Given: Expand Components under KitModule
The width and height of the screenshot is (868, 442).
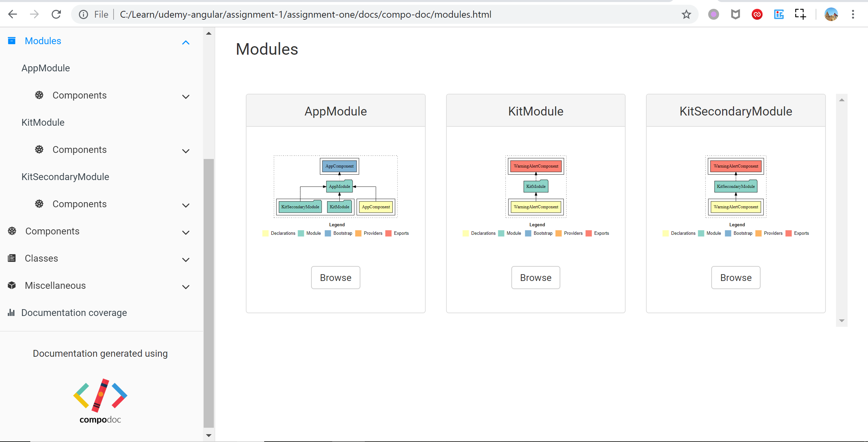Looking at the screenshot, I should 186,151.
